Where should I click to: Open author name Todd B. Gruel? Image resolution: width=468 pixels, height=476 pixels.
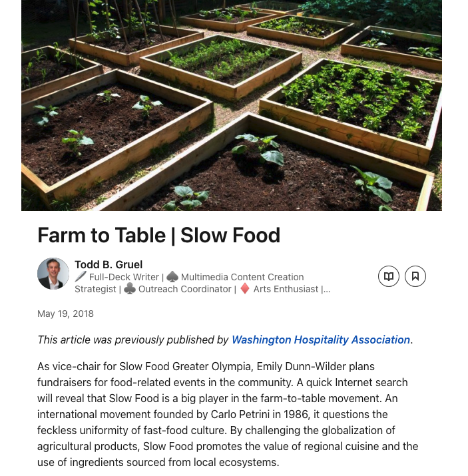[x=109, y=264]
